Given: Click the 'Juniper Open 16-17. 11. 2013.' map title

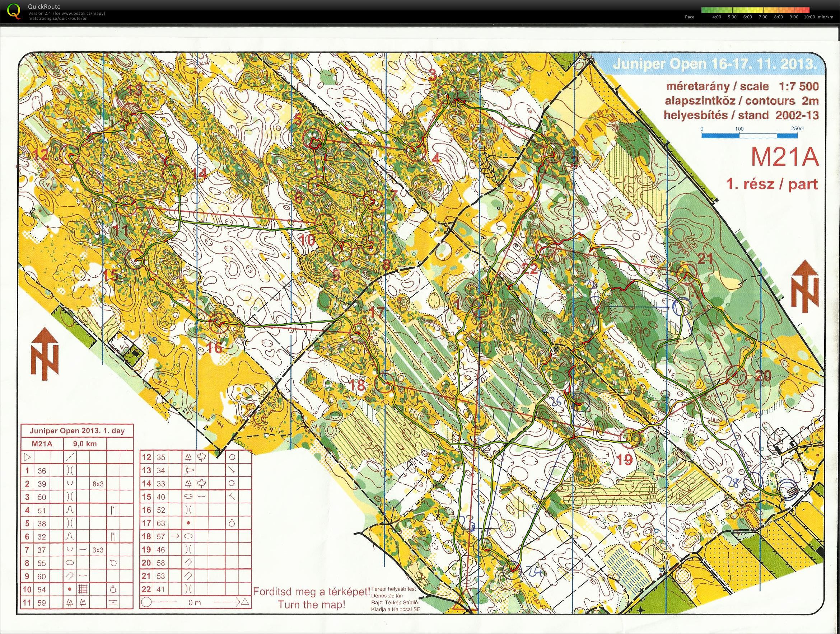Looking at the screenshot, I should tap(715, 64).
